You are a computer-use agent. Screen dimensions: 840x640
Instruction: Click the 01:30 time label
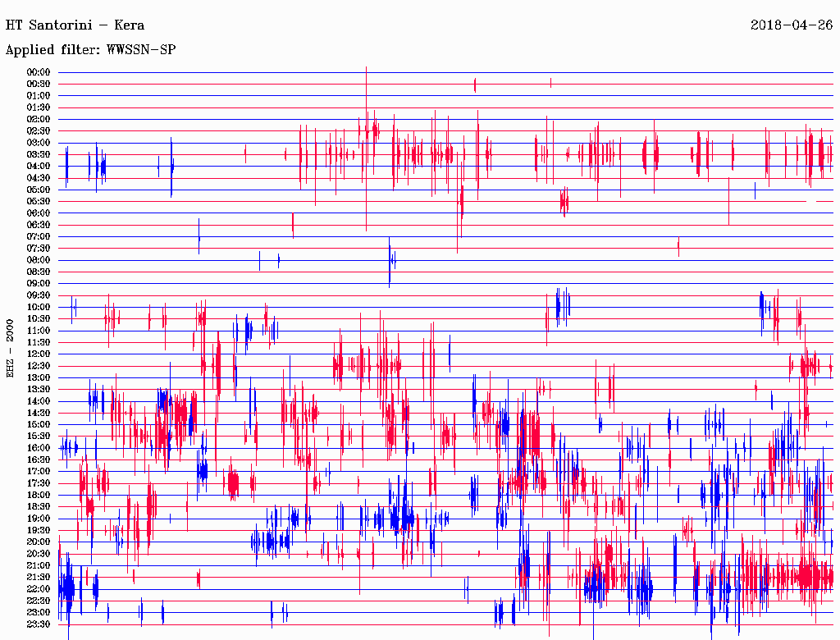point(39,107)
